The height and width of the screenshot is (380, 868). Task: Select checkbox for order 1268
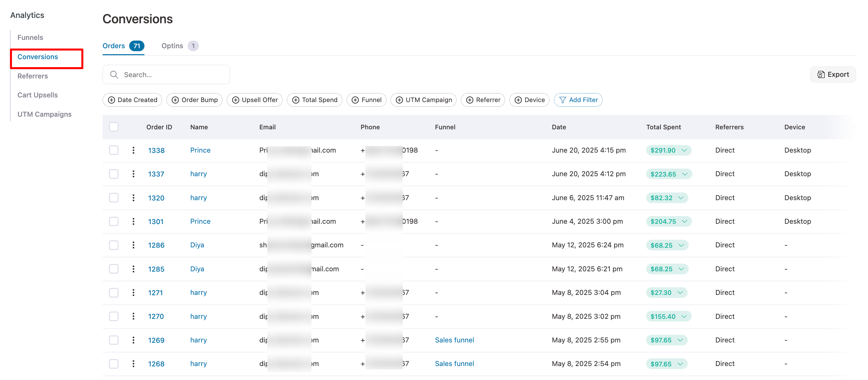(114, 364)
